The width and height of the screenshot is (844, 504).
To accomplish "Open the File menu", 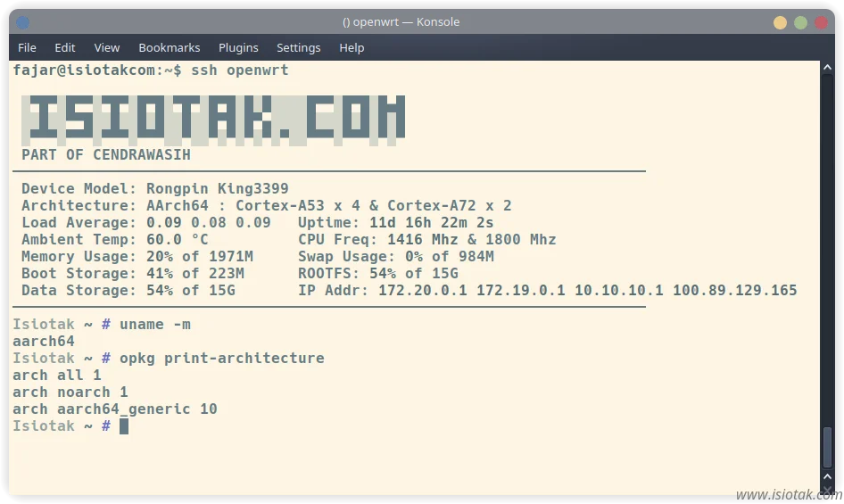I will click(x=27, y=47).
